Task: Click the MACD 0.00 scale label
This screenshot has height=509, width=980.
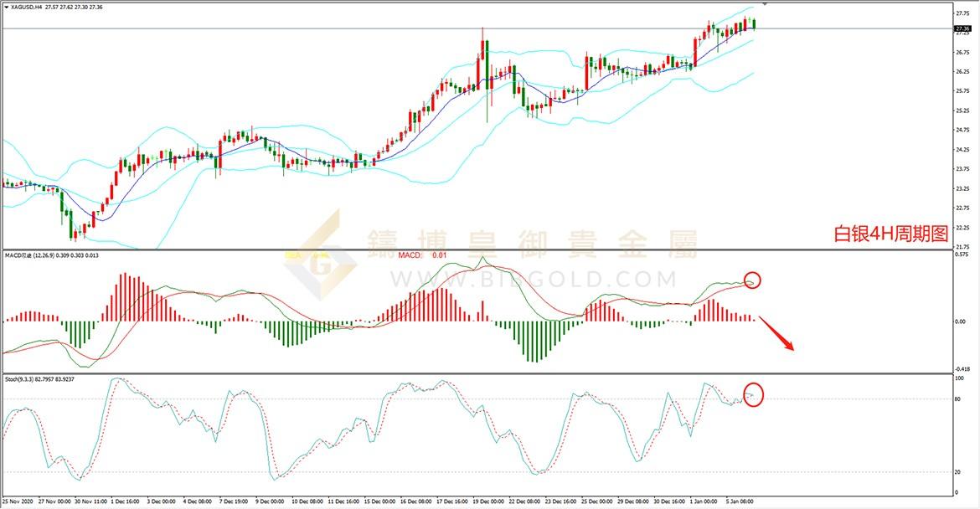Action: click(x=961, y=321)
